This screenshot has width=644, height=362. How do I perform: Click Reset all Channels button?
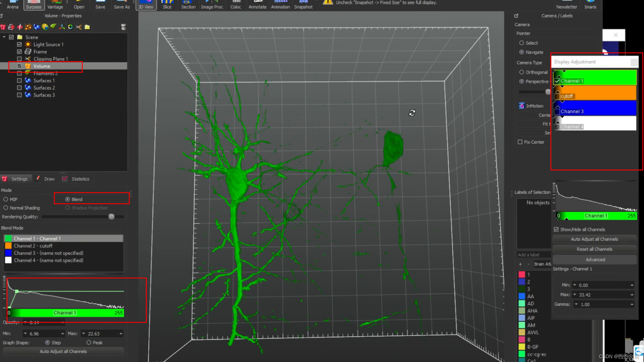[594, 249]
